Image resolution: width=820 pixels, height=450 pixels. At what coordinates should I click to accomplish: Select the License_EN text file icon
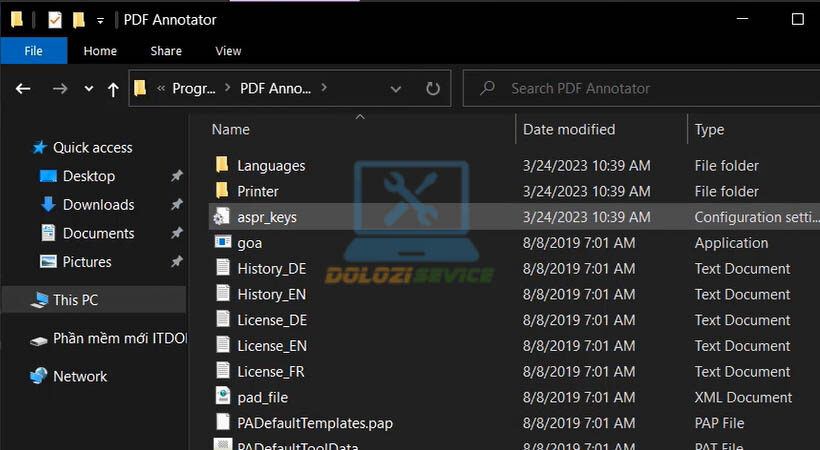pyautogui.click(x=223, y=344)
